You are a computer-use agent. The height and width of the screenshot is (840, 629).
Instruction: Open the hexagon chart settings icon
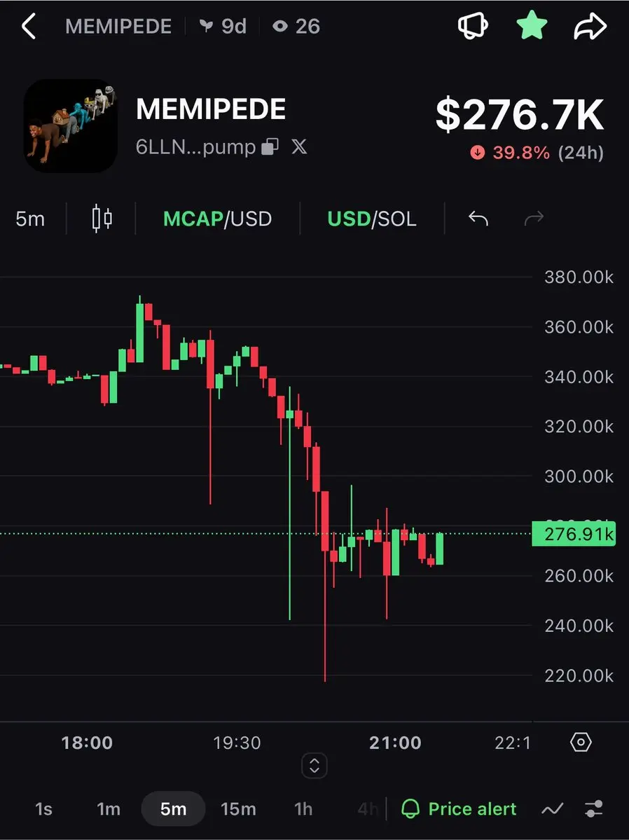[x=581, y=743]
